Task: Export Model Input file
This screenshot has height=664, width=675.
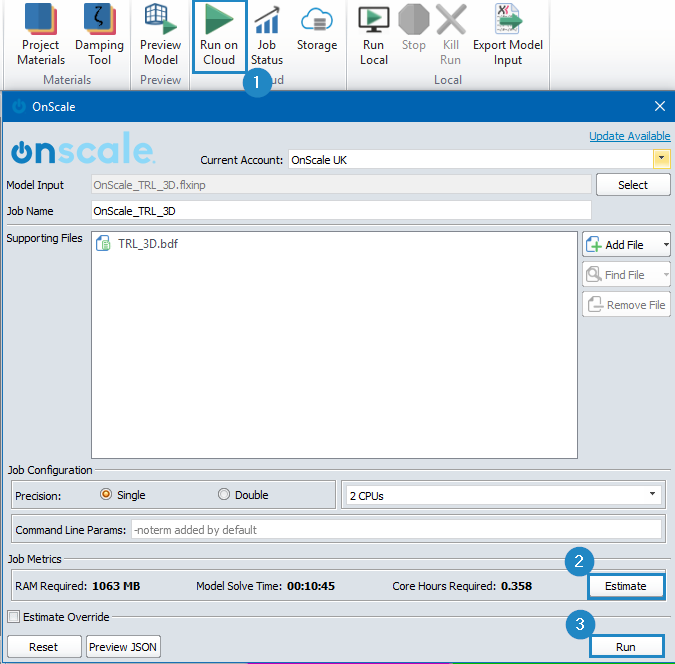Action: (508, 35)
